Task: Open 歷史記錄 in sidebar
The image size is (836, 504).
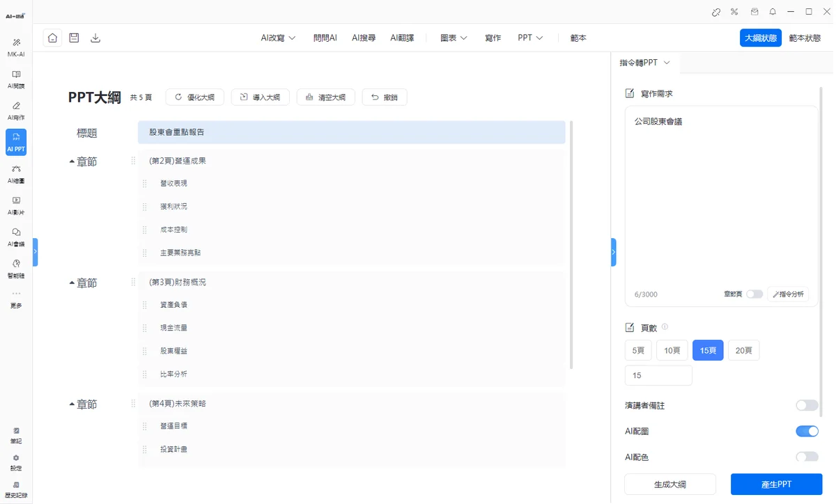Action: [16, 489]
